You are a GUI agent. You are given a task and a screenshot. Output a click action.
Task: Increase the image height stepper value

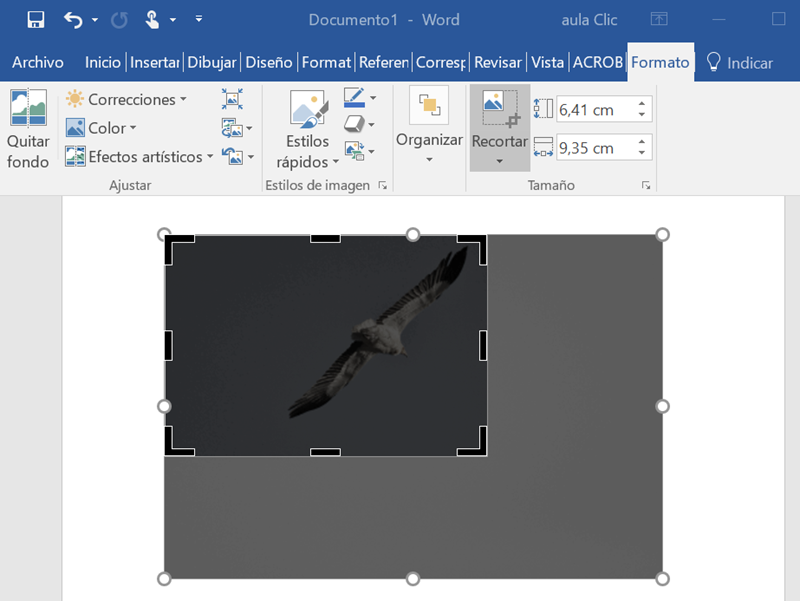point(641,103)
